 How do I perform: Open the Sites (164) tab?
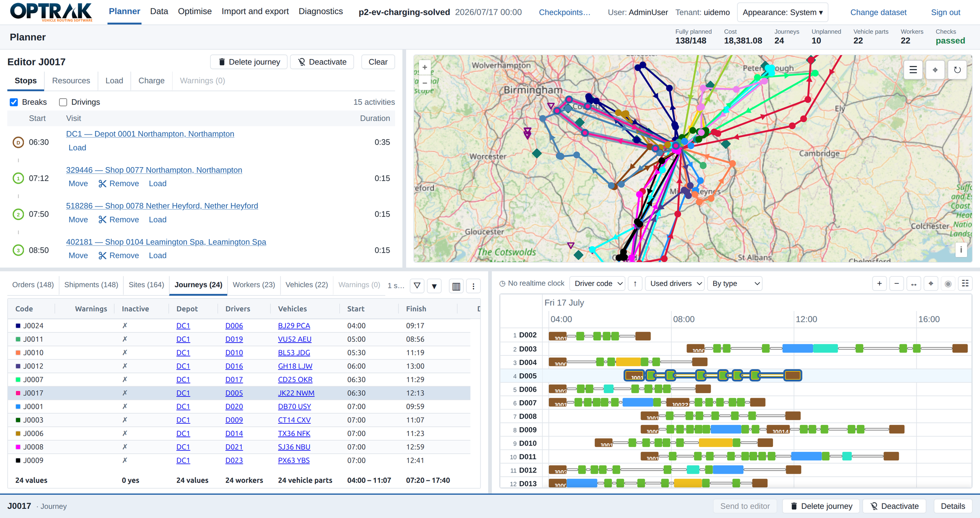[x=146, y=285]
